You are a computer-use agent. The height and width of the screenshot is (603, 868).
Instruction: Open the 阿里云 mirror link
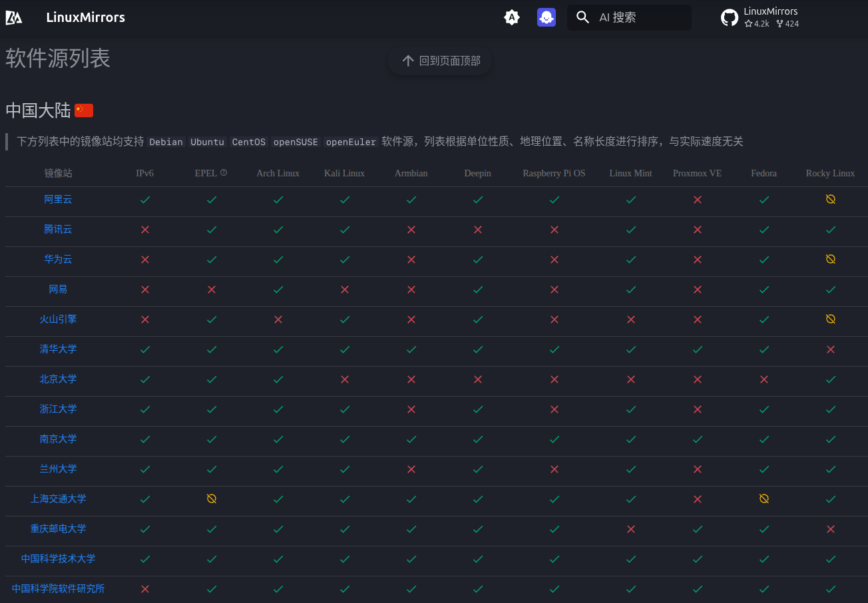[x=59, y=199]
